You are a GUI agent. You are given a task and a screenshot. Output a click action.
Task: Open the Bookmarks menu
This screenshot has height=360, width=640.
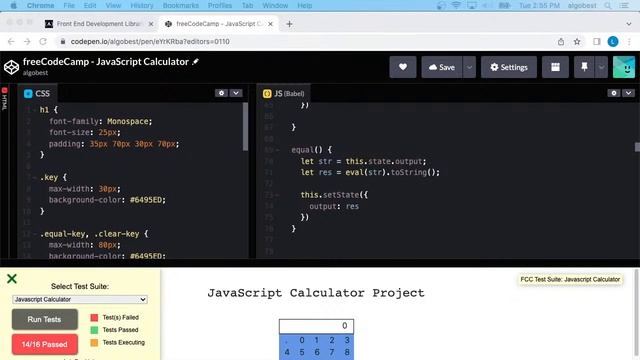point(181,5)
